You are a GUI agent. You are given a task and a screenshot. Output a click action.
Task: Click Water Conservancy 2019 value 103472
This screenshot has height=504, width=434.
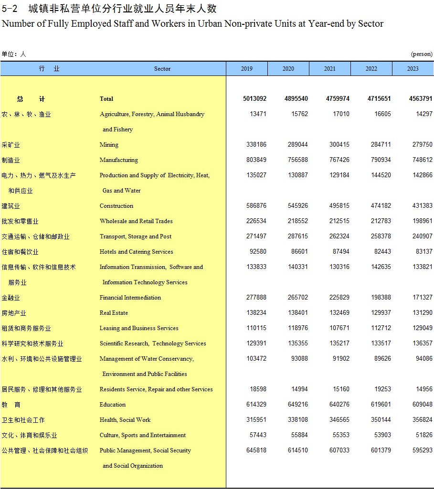(256, 358)
